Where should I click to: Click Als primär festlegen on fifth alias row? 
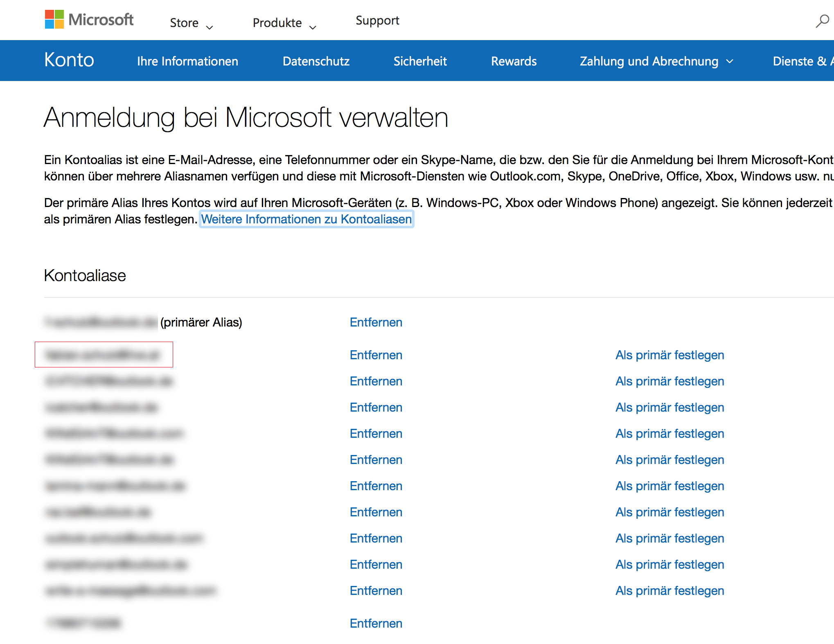(x=669, y=434)
